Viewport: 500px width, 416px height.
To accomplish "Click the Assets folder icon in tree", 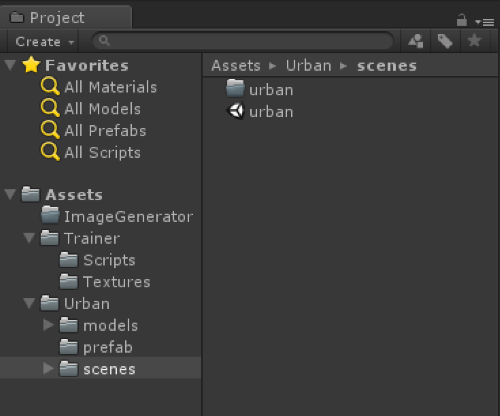I will (x=31, y=194).
